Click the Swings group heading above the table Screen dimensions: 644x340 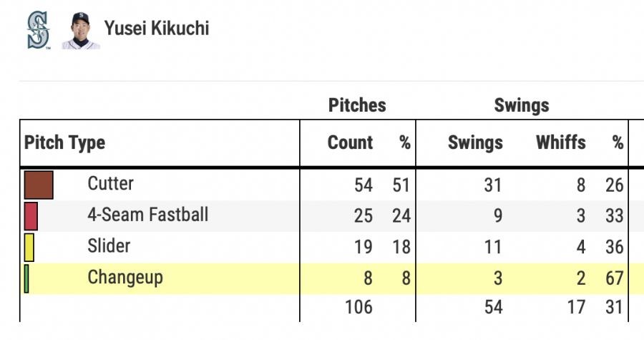tap(522, 105)
